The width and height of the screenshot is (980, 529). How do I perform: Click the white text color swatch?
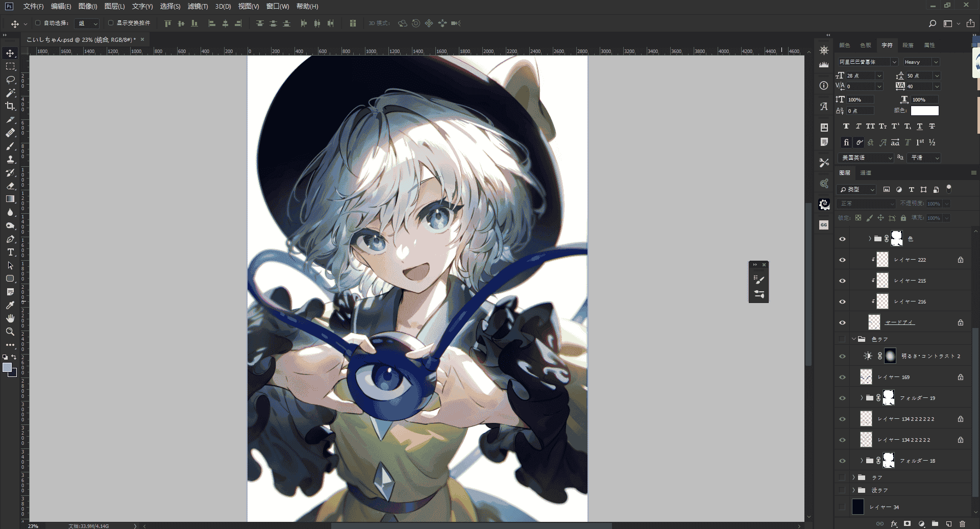tap(925, 111)
